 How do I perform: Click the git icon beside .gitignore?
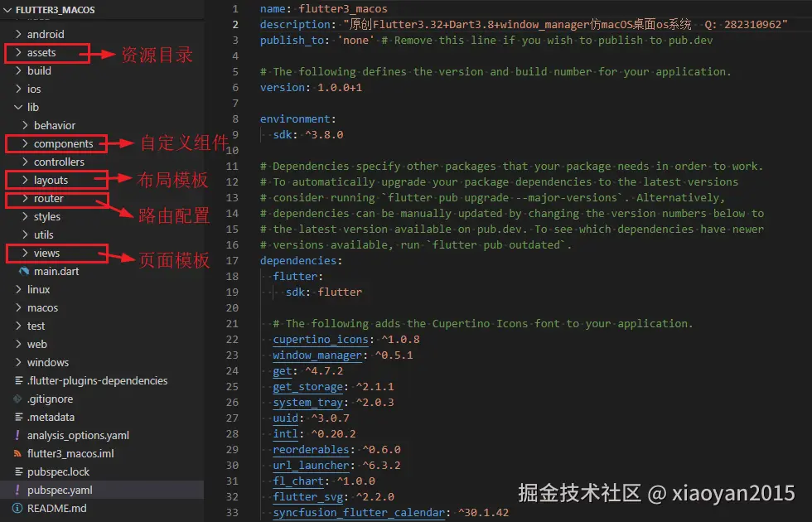[x=17, y=399]
